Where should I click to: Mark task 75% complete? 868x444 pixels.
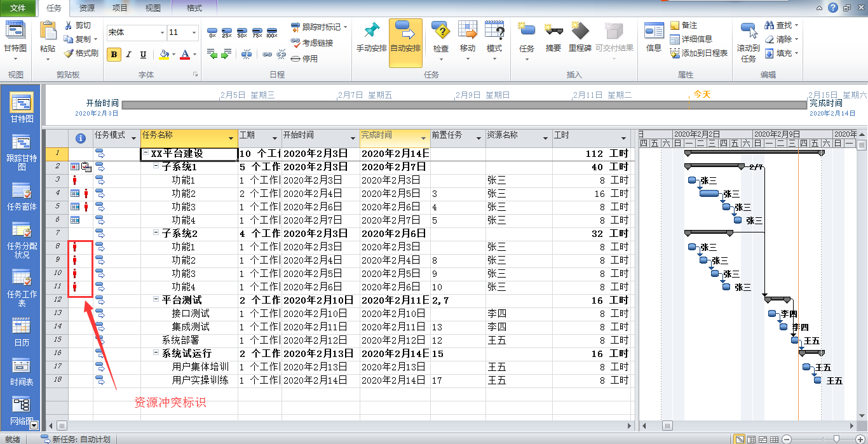[257, 32]
